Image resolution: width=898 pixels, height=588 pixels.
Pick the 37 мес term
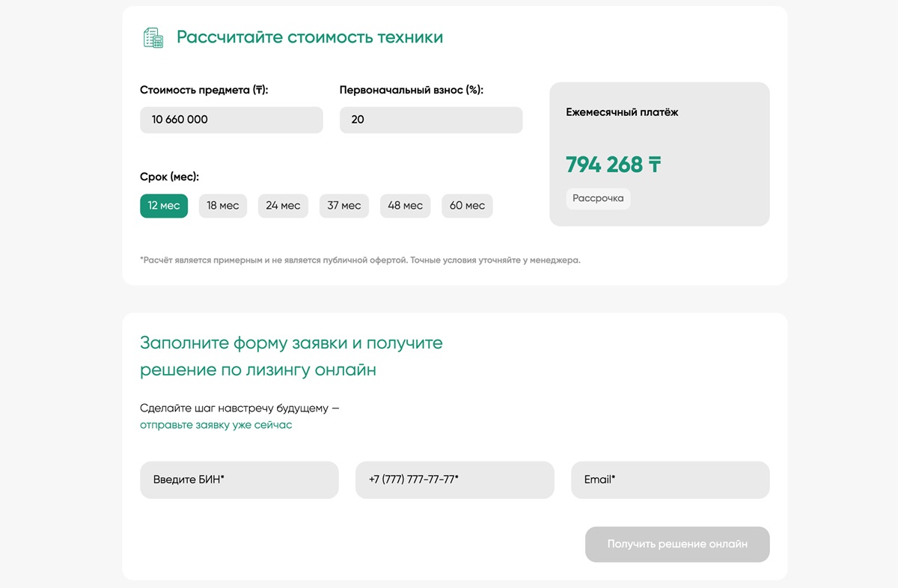click(x=344, y=206)
